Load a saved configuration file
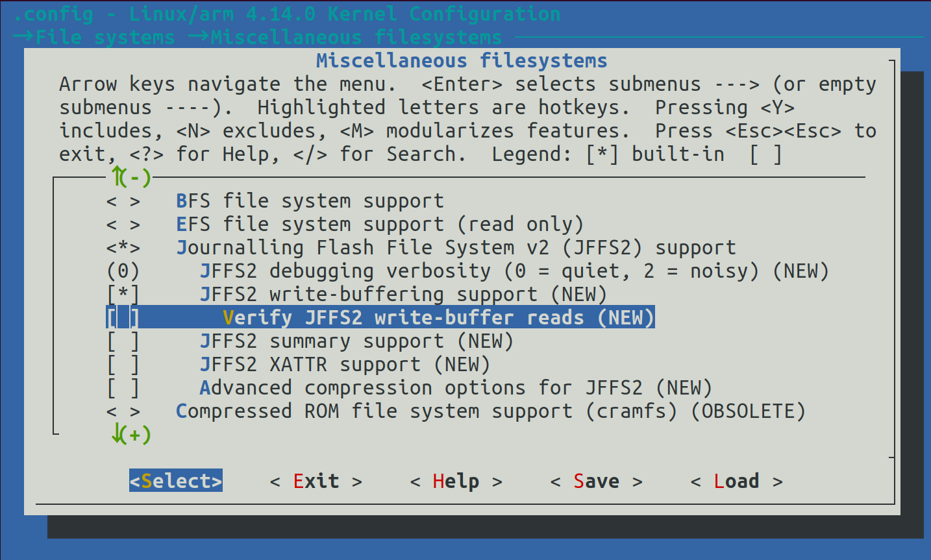Viewport: 931px width, 560px height. (x=736, y=481)
